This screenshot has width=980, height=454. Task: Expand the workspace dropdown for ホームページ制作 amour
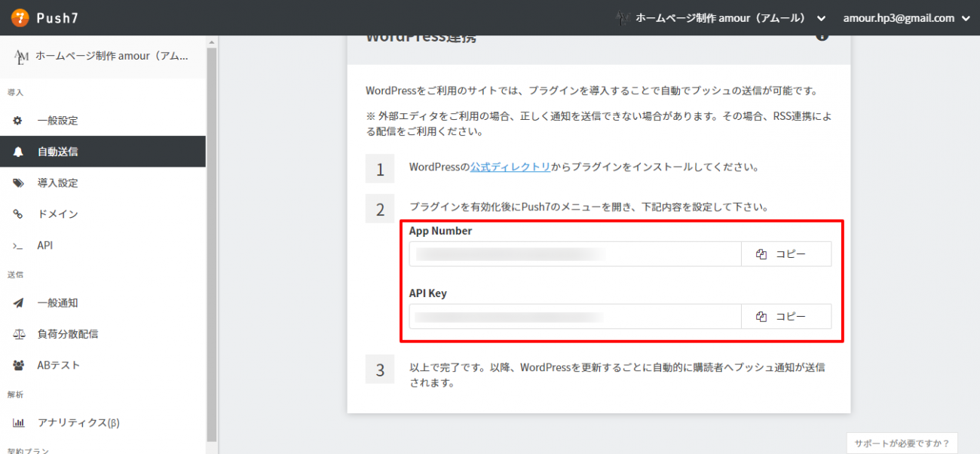pyautogui.click(x=821, y=17)
